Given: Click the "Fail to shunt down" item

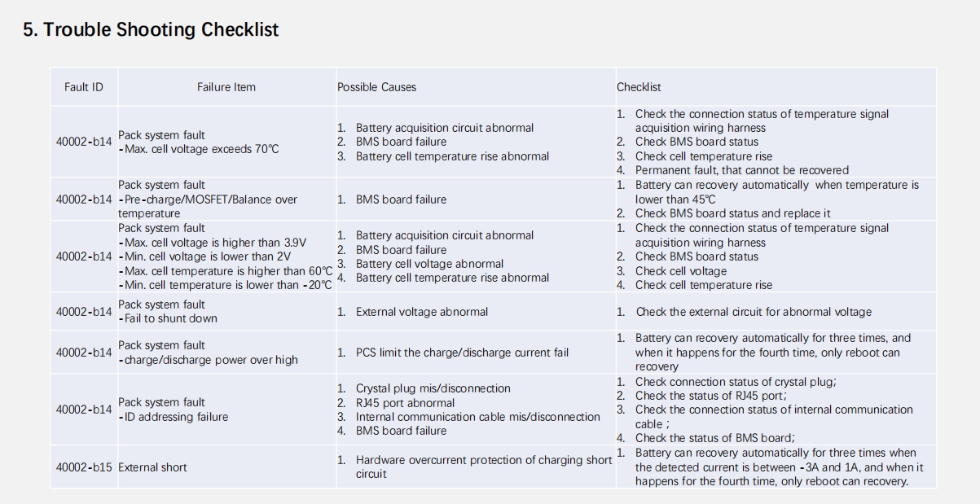Looking at the screenshot, I should tap(170, 318).
